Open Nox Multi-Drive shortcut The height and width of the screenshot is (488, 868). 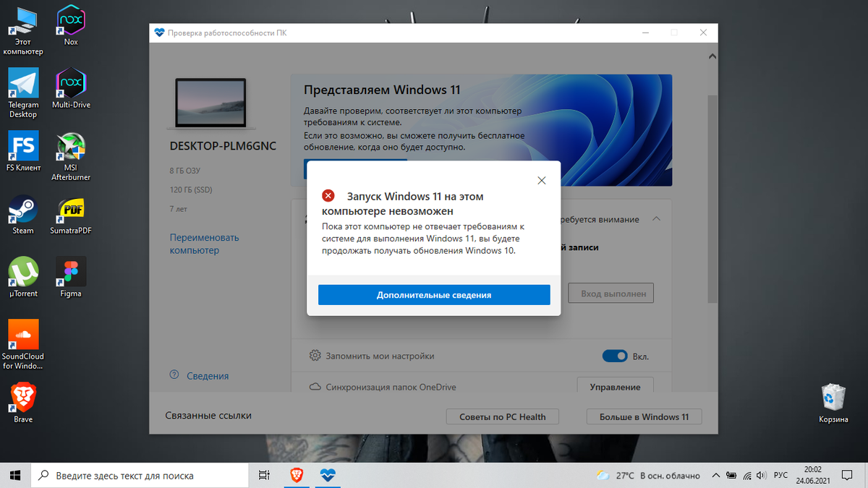coord(71,88)
